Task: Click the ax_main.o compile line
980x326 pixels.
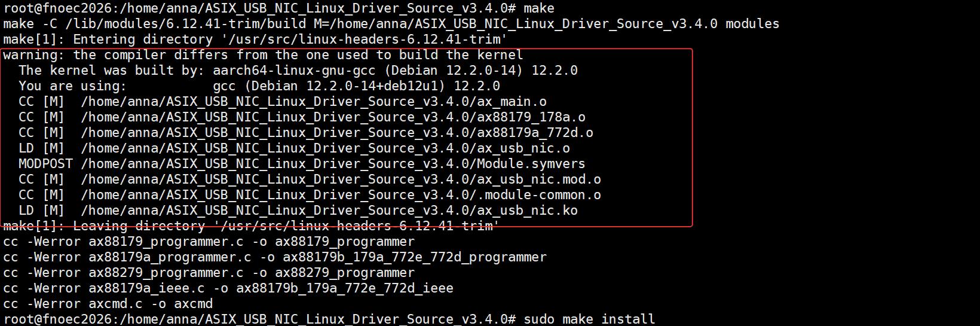Action: (x=282, y=102)
